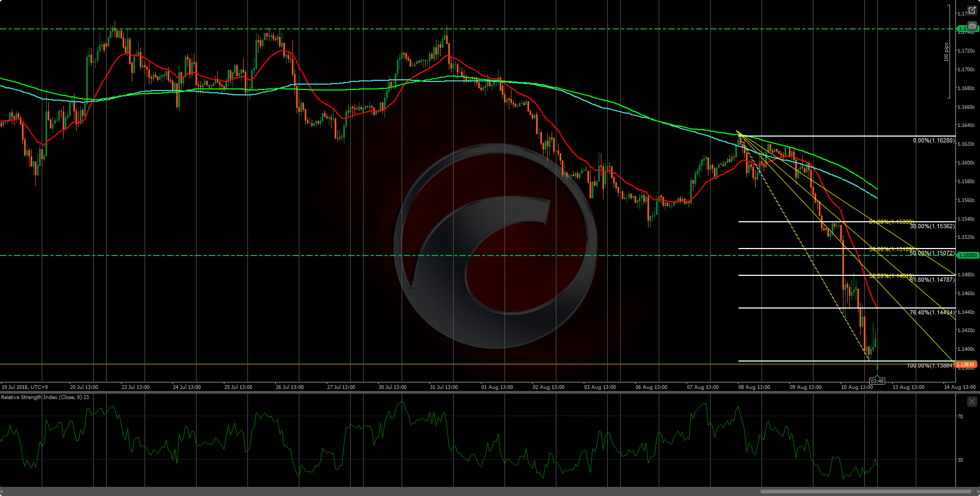Click the 30 Jul 13:00 time label

(393, 387)
